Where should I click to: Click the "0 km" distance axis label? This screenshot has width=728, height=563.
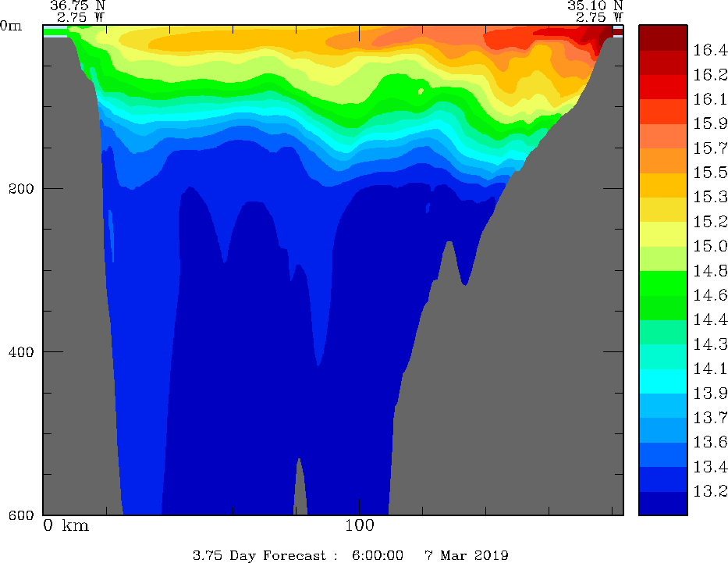coord(66,526)
